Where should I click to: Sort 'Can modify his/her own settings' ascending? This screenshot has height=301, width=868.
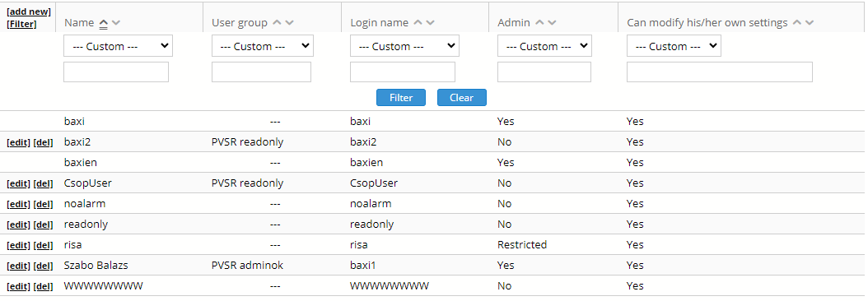[x=797, y=23]
